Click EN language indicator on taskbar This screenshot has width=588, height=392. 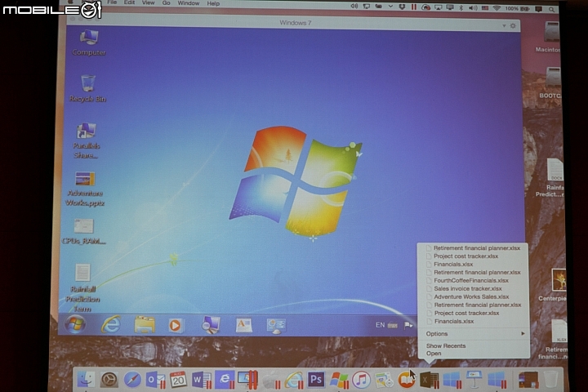[x=380, y=325]
